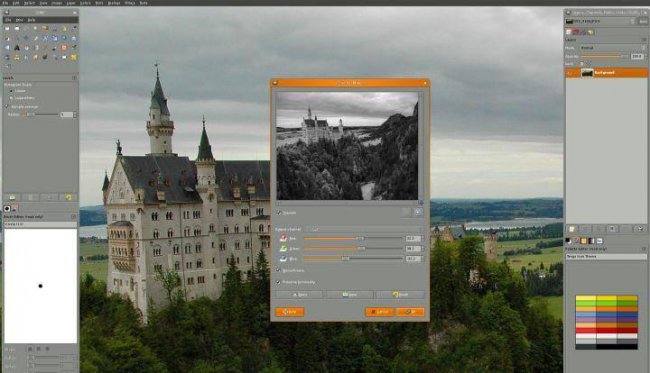Enable the Monochrome checkbox
Image resolution: width=650 pixels, height=373 pixels.
278,270
